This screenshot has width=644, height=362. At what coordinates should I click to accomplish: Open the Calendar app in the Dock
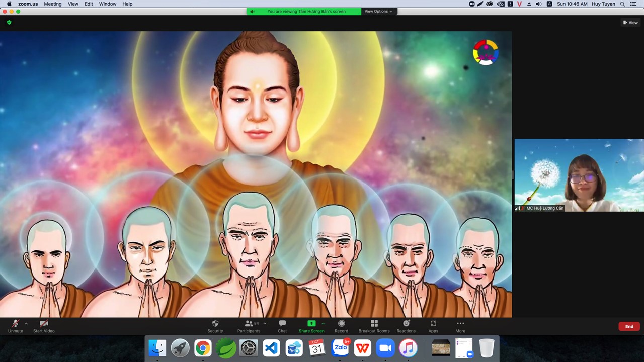[317, 348]
